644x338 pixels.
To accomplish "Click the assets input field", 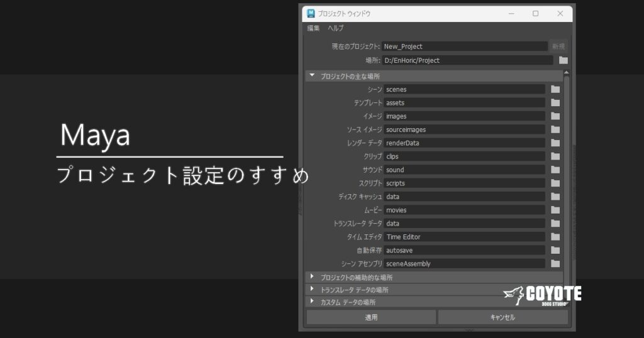I will 465,103.
